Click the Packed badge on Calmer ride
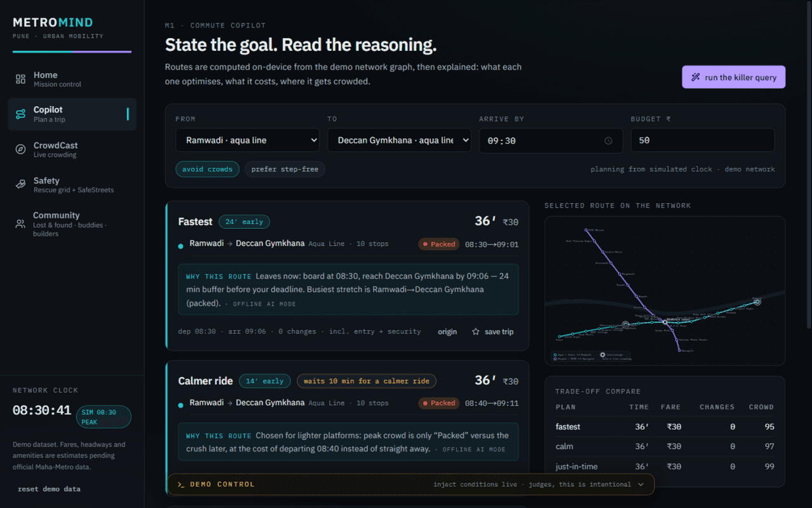The height and width of the screenshot is (508, 812). (439, 403)
